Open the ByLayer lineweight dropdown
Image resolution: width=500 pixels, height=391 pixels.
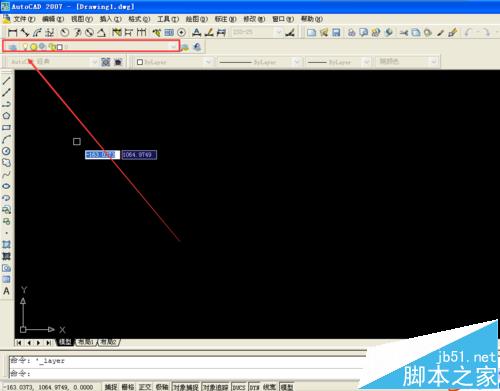pos(366,62)
